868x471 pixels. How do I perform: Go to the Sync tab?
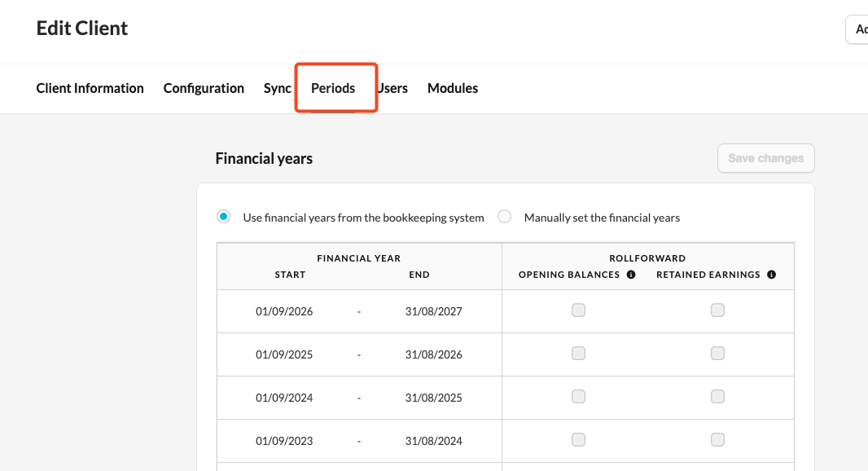coord(277,88)
